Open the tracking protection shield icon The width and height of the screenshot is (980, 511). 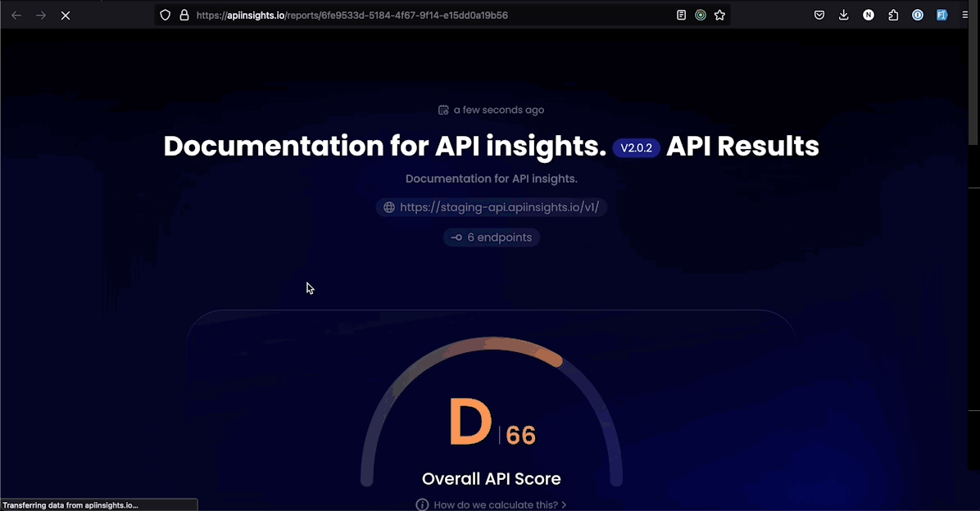point(165,15)
